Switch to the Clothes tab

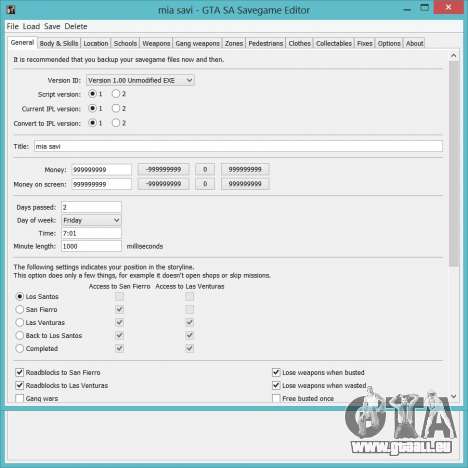click(x=299, y=43)
